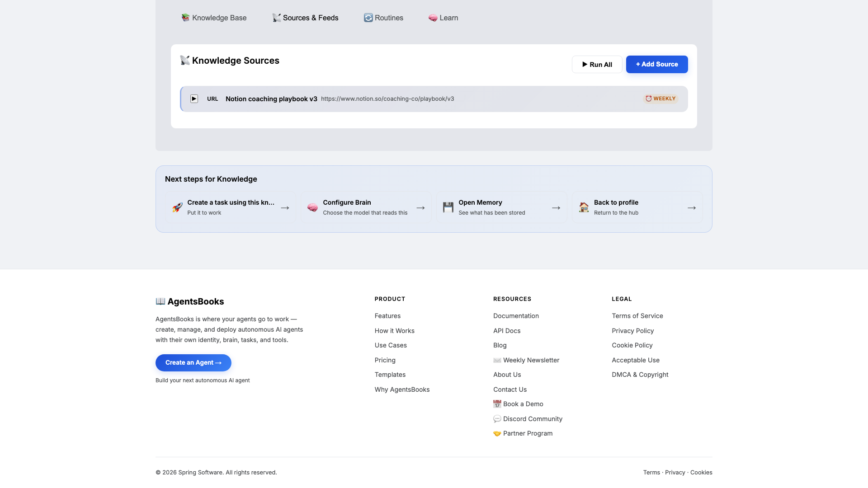The width and height of the screenshot is (868, 488).
Task: Open the Partner Program link
Action: point(523,433)
